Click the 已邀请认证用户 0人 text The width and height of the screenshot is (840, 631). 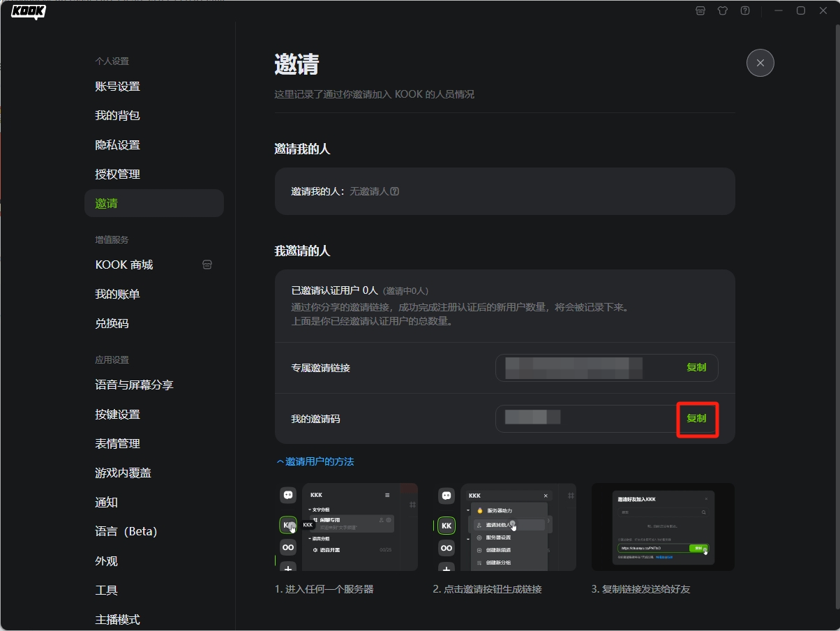point(334,290)
